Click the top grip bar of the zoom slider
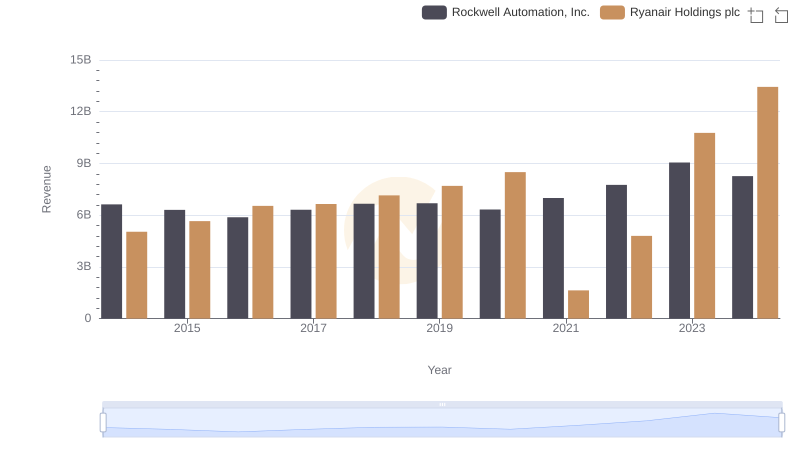Screen dimensions: 800x461 pyautogui.click(x=442, y=404)
